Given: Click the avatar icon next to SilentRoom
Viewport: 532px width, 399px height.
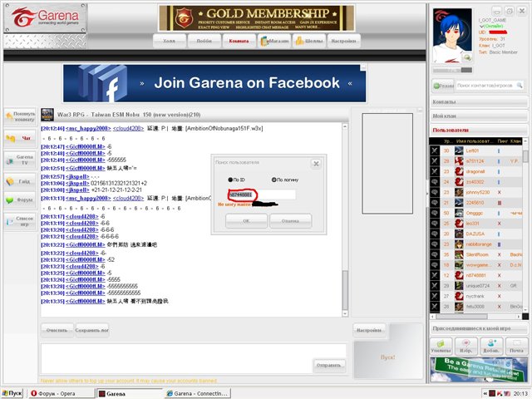Looking at the screenshot, I should click(459, 254).
